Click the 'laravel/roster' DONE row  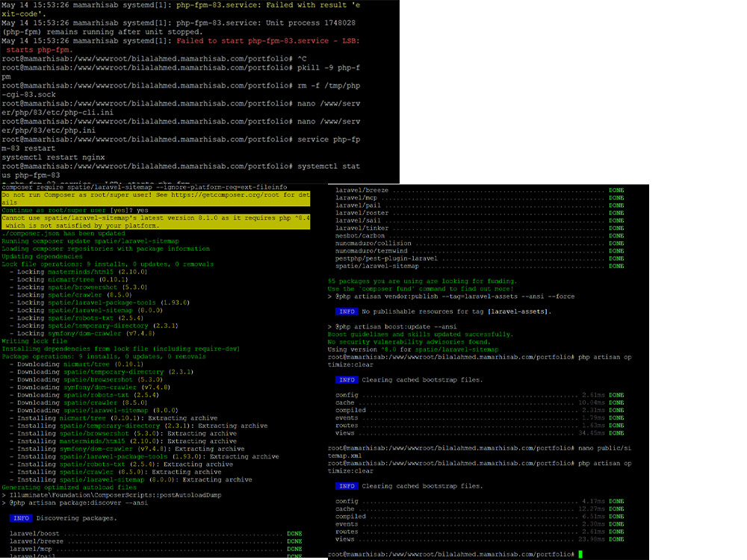pos(480,213)
